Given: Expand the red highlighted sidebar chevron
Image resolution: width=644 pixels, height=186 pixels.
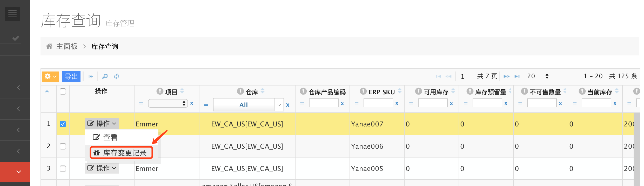Looking at the screenshot, I should pos(18,172).
